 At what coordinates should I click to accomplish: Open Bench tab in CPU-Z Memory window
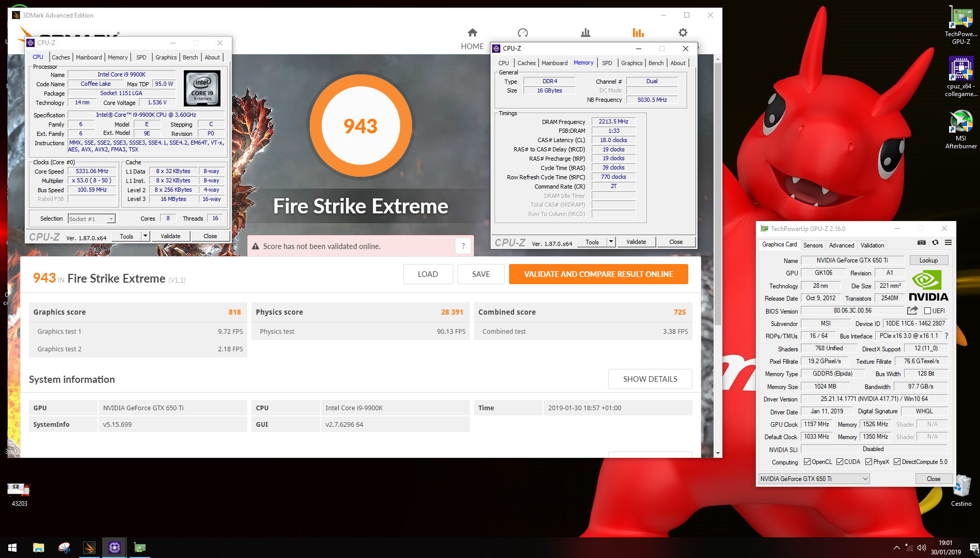[656, 63]
